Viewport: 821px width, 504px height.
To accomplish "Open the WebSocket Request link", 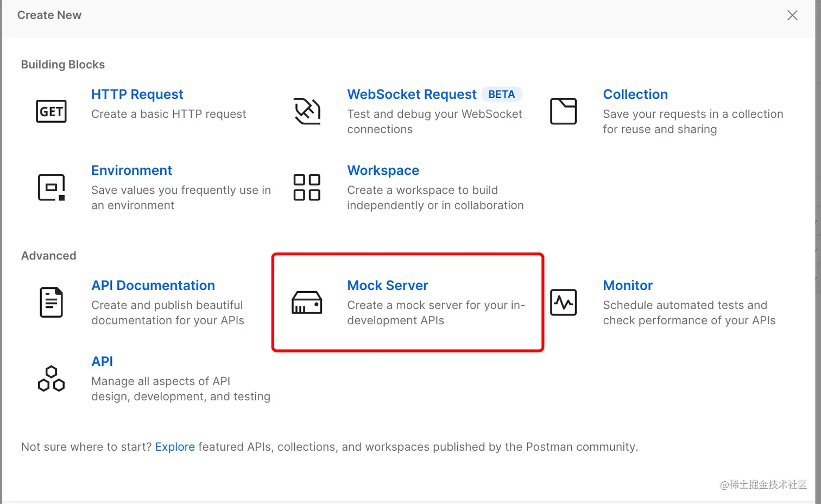I will coord(412,94).
